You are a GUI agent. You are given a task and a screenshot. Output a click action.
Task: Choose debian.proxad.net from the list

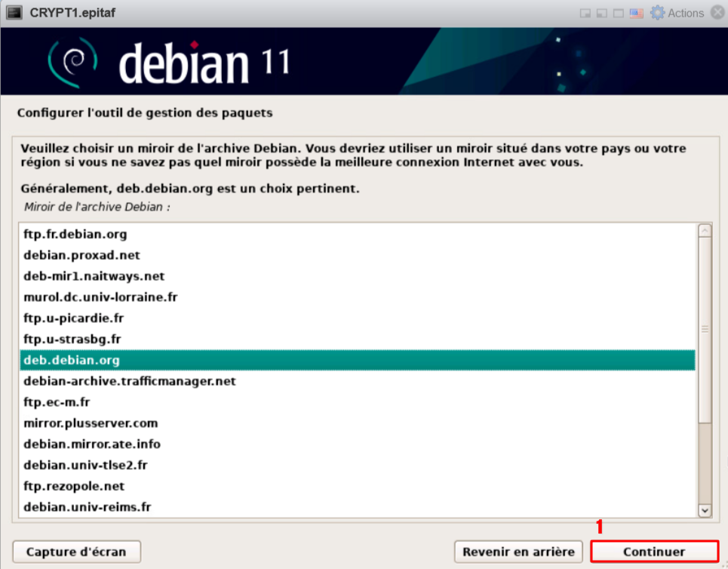pyautogui.click(x=81, y=255)
